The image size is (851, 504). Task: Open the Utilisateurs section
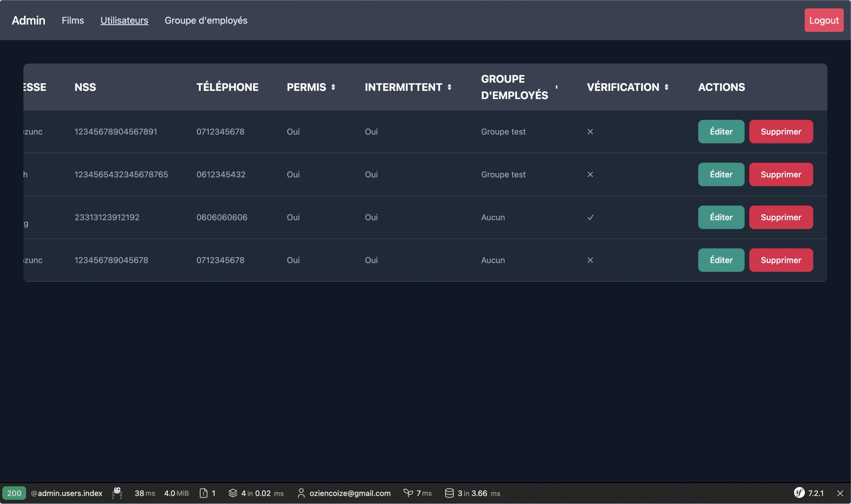click(x=124, y=20)
